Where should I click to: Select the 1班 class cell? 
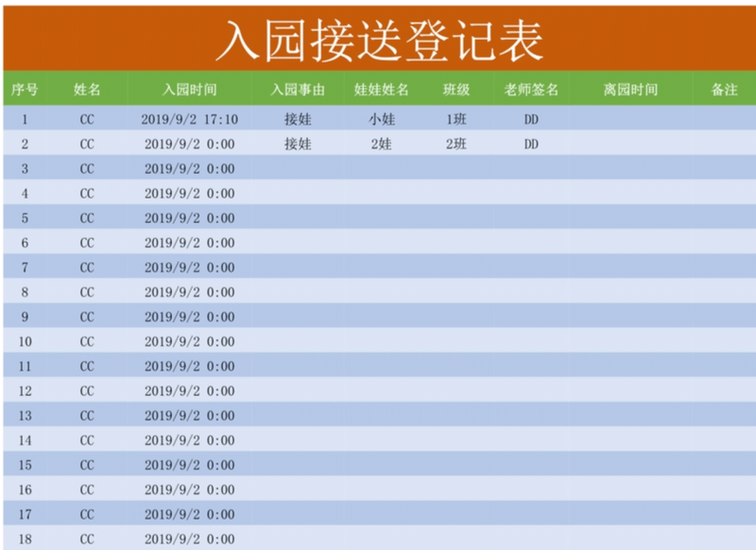tap(456, 120)
